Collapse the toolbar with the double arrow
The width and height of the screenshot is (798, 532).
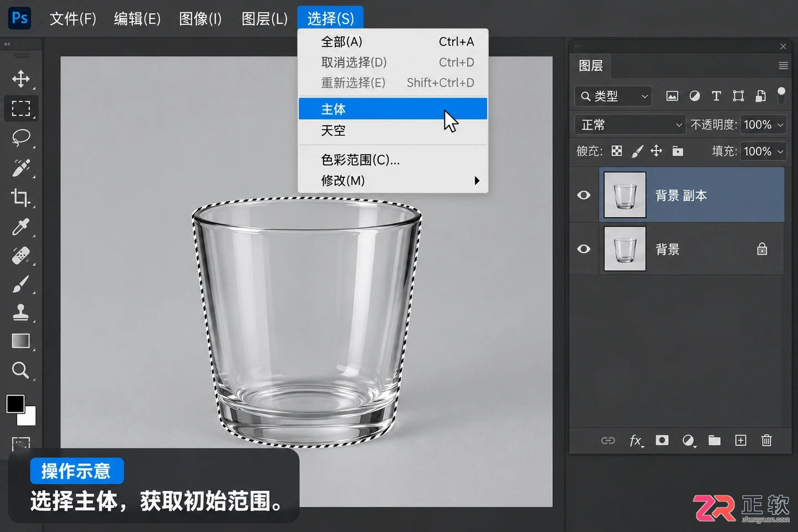[x=7, y=44]
